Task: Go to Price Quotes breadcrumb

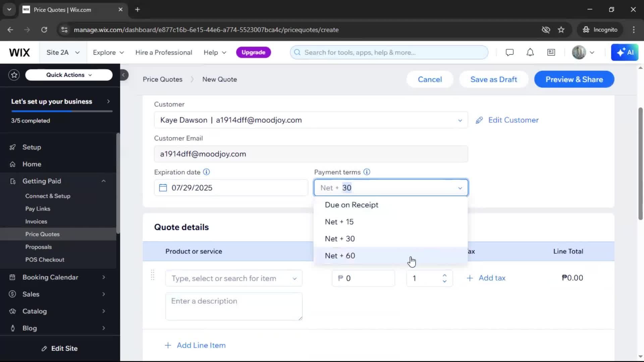Action: pos(163,79)
